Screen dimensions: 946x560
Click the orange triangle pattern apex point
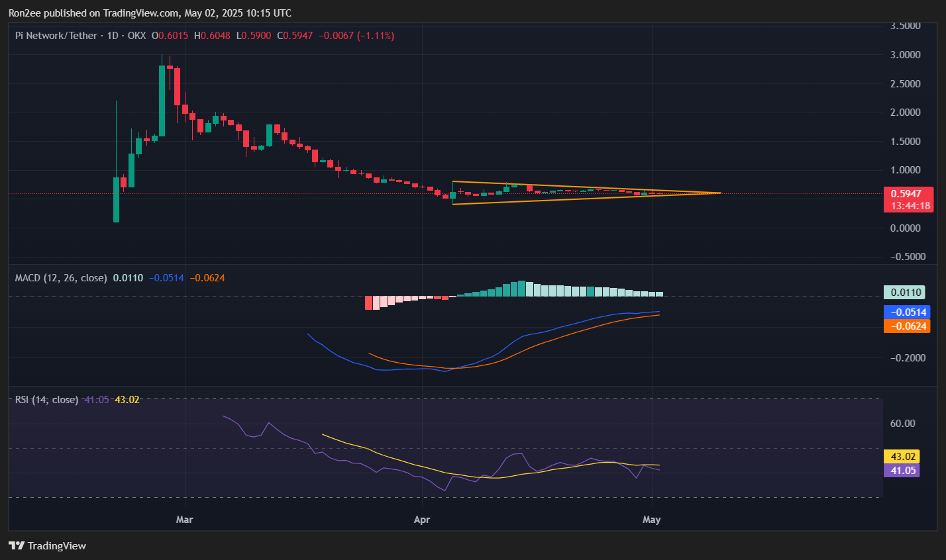point(720,193)
